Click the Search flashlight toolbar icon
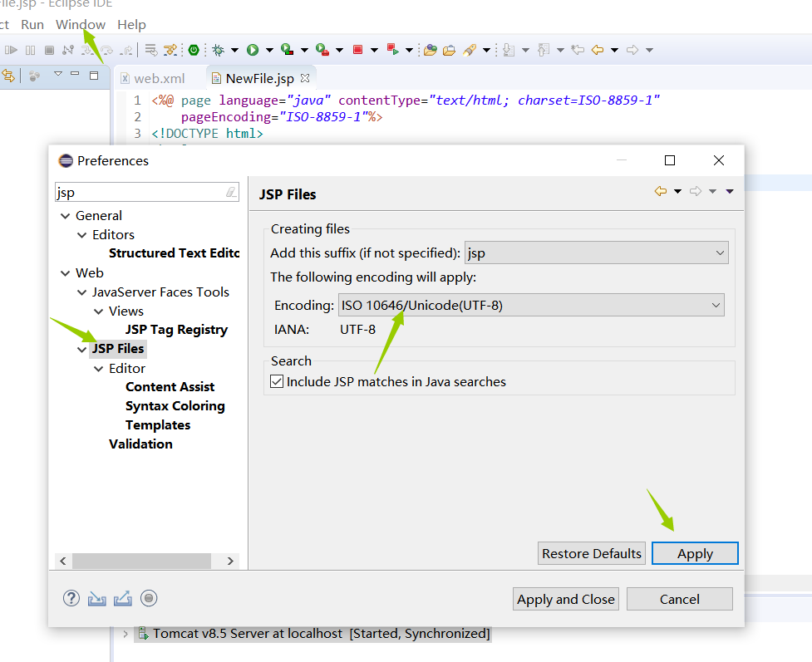 point(470,50)
